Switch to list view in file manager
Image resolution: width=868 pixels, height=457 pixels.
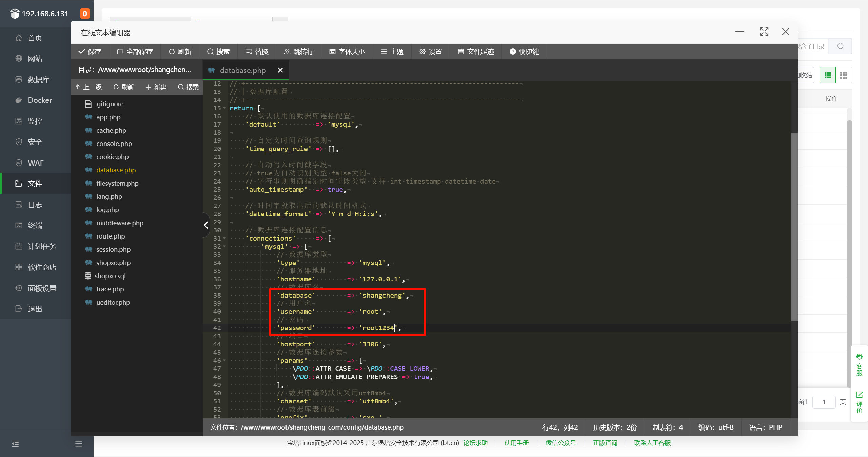click(x=828, y=75)
